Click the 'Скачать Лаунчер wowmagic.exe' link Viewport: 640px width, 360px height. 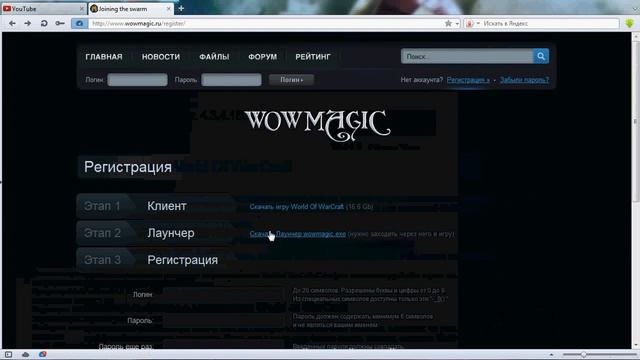(x=298, y=234)
